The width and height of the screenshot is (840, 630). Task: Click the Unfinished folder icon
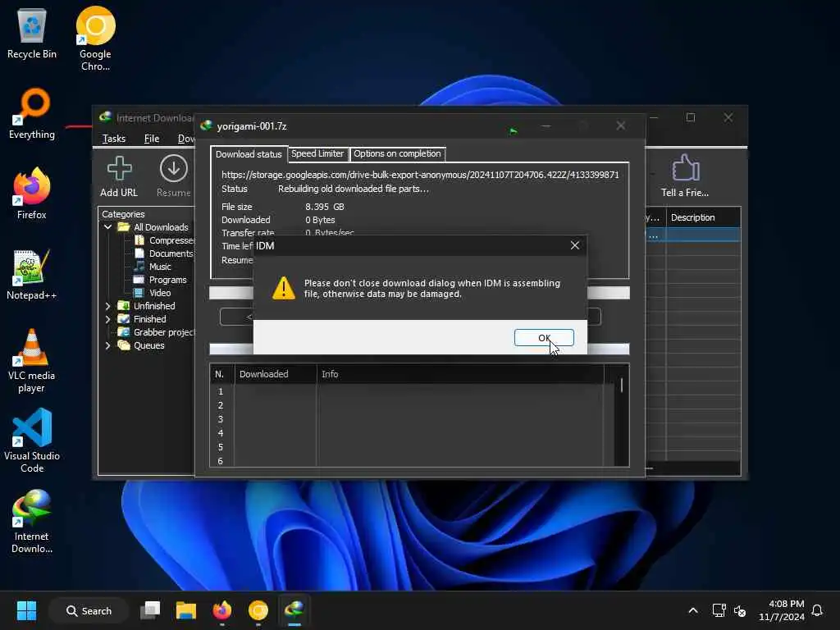124,306
